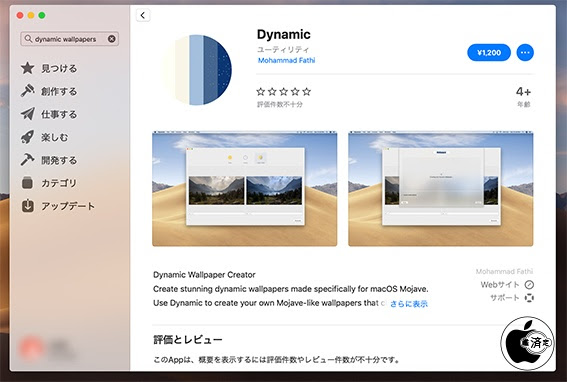Click the hammer icon beside 開発する
567x382 pixels.
click(x=27, y=160)
